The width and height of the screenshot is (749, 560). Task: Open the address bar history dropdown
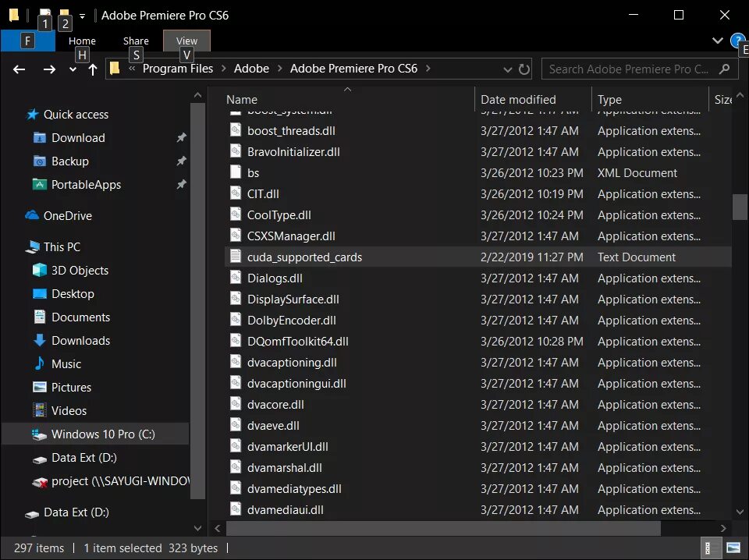[508, 69]
